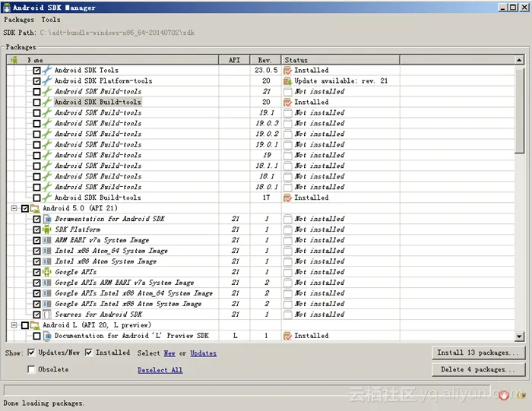Toggle the Updates/New show filter
The height and width of the screenshot is (411, 532).
(x=31, y=353)
